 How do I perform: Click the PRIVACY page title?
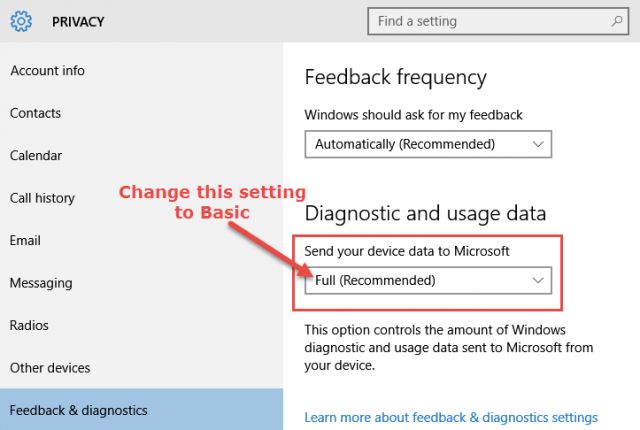78,22
